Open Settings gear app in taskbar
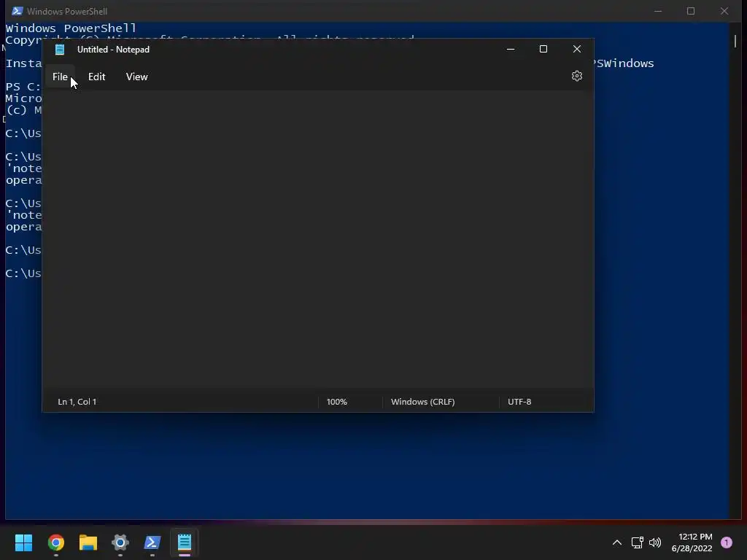The image size is (747, 560). pos(120,542)
